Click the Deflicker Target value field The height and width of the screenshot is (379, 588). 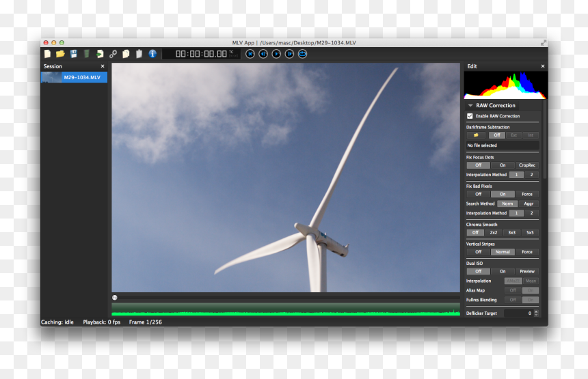[x=519, y=313]
